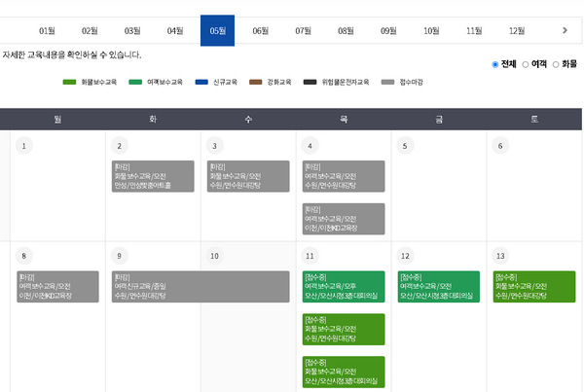Switch to the 09월 month tab
Viewport: 584px width, 392px height.
click(x=388, y=31)
